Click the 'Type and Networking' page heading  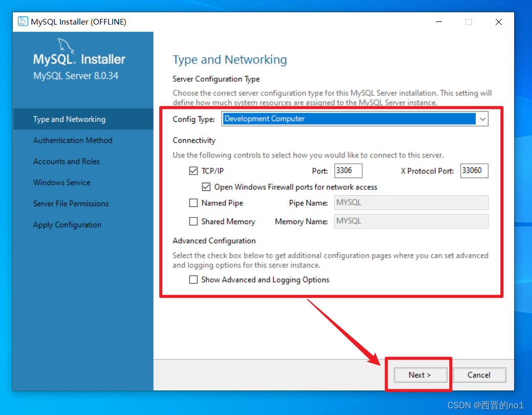pos(230,60)
